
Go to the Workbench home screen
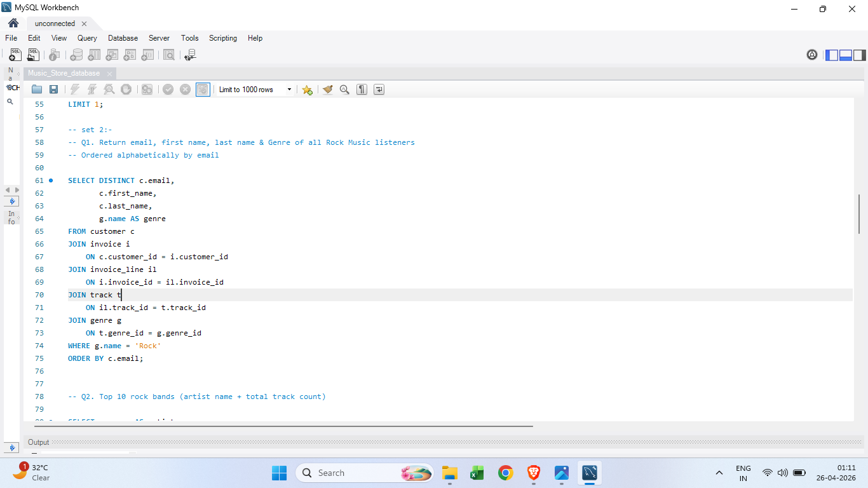(13, 24)
